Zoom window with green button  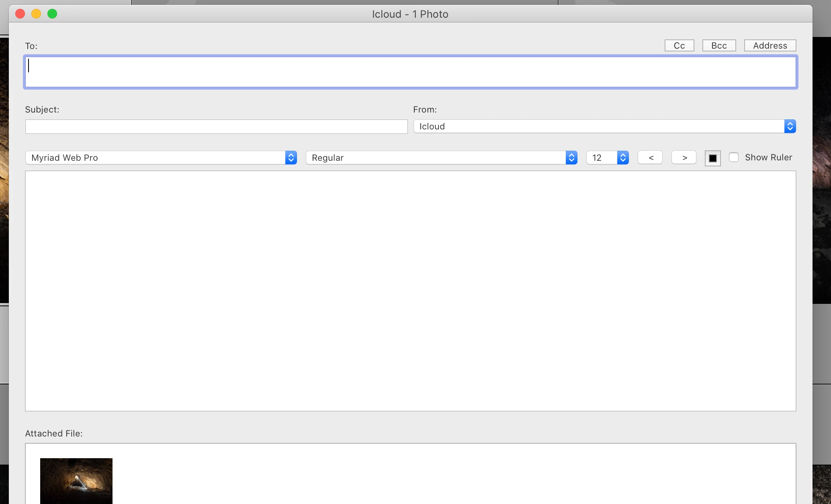(x=52, y=14)
